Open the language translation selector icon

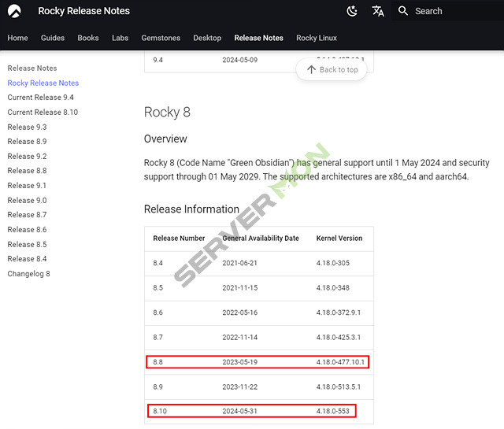click(x=378, y=11)
